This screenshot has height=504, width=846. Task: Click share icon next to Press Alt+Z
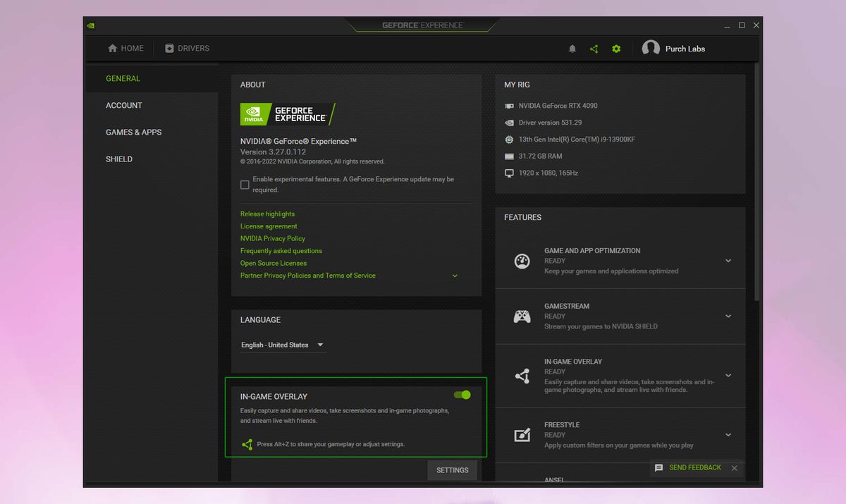tap(247, 445)
